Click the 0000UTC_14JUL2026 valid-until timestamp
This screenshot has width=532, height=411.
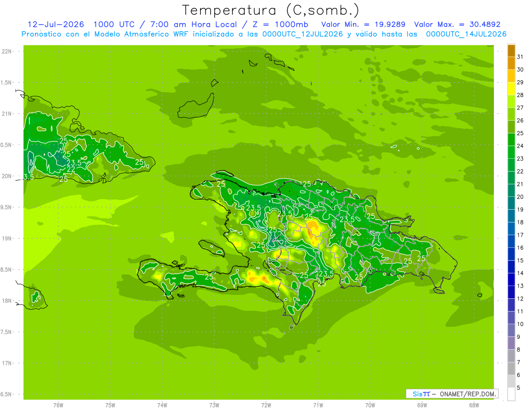coord(466,34)
